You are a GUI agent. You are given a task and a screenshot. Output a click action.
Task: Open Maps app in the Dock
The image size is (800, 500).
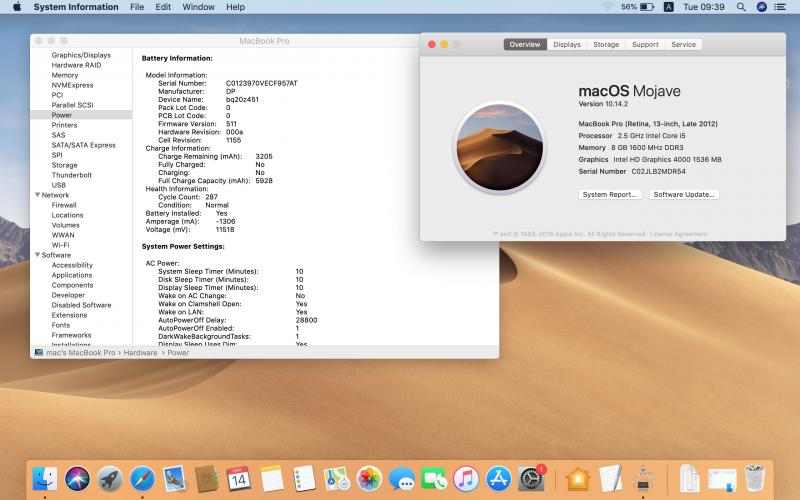click(336, 479)
